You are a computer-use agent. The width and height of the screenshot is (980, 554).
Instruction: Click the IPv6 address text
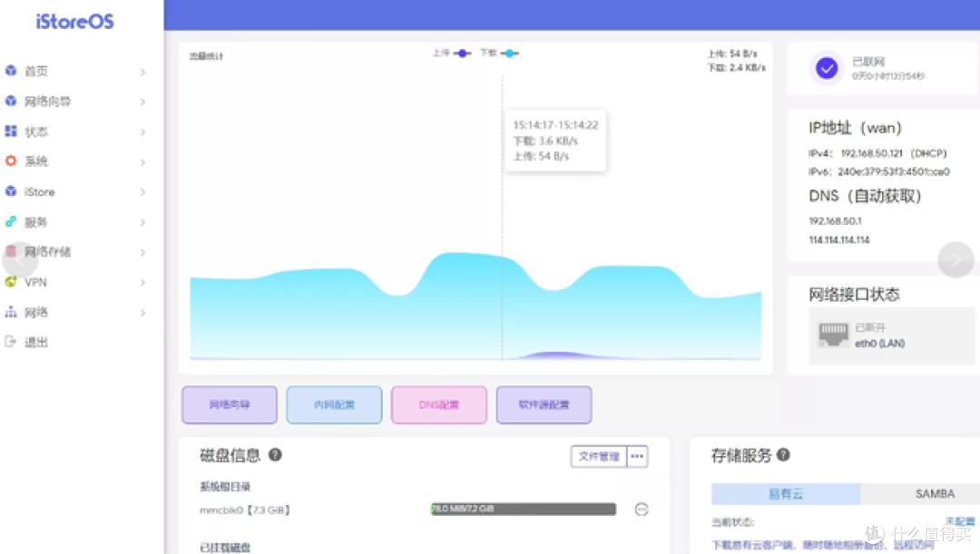pos(893,171)
